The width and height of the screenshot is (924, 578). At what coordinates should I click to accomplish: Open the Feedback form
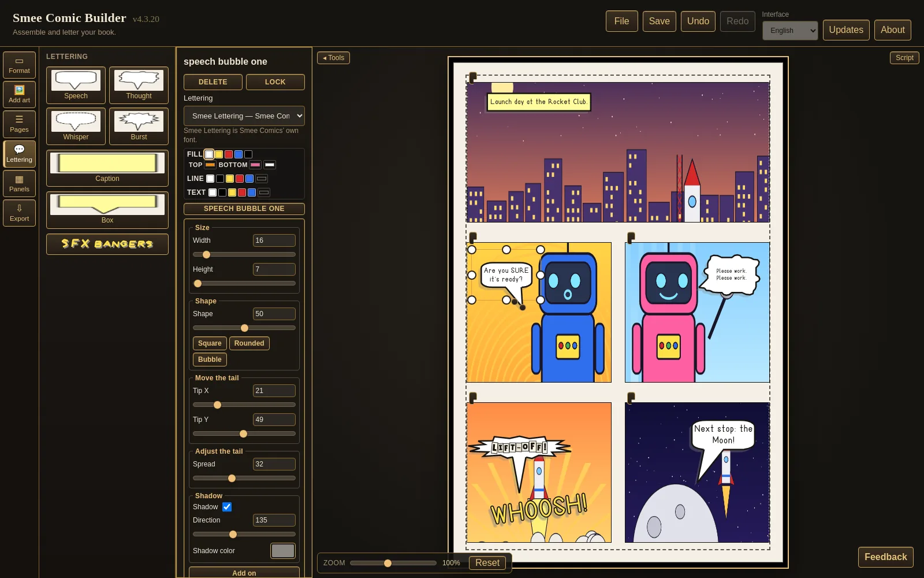click(x=886, y=557)
